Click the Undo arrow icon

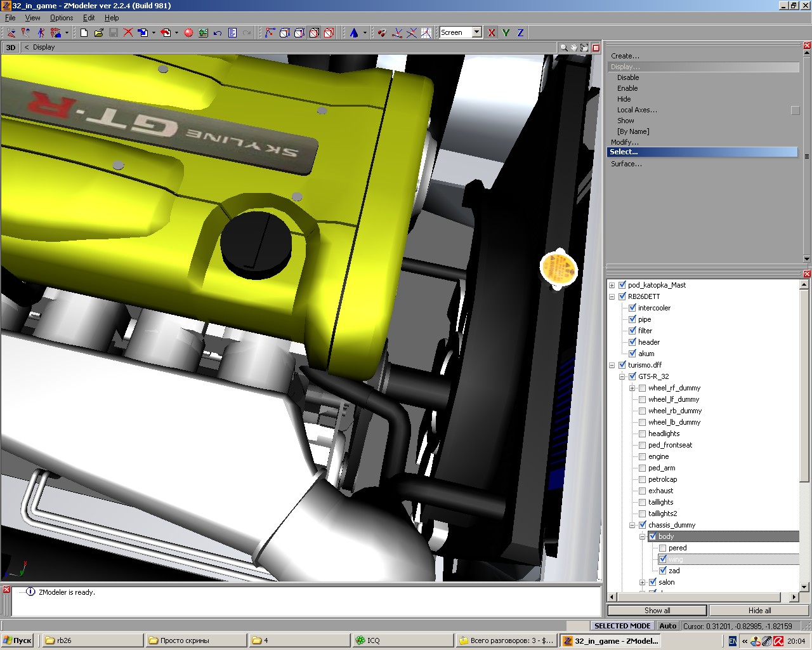pyautogui.click(x=218, y=32)
